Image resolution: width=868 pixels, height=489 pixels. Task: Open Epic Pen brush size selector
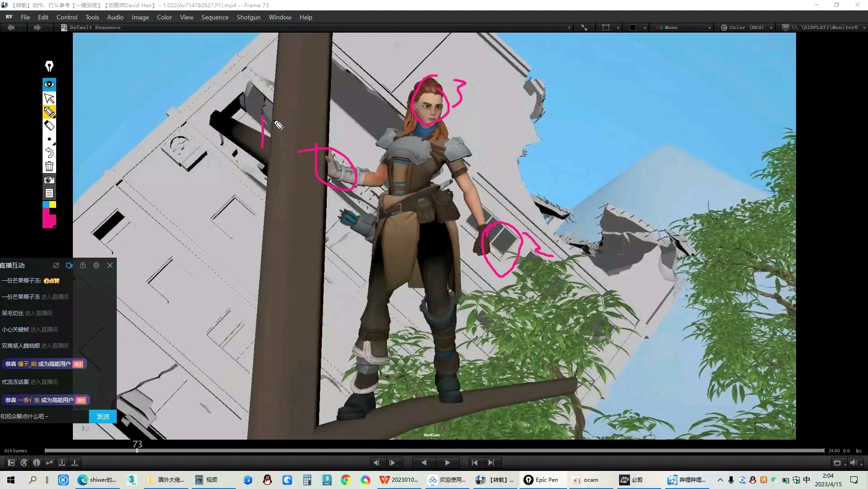(x=49, y=139)
